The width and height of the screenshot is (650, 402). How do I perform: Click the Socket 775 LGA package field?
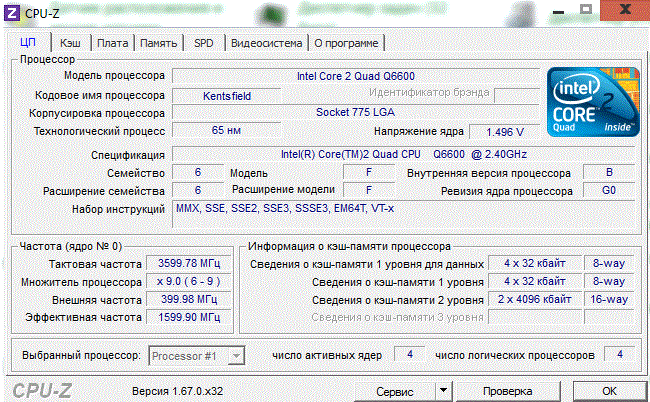tap(356, 112)
